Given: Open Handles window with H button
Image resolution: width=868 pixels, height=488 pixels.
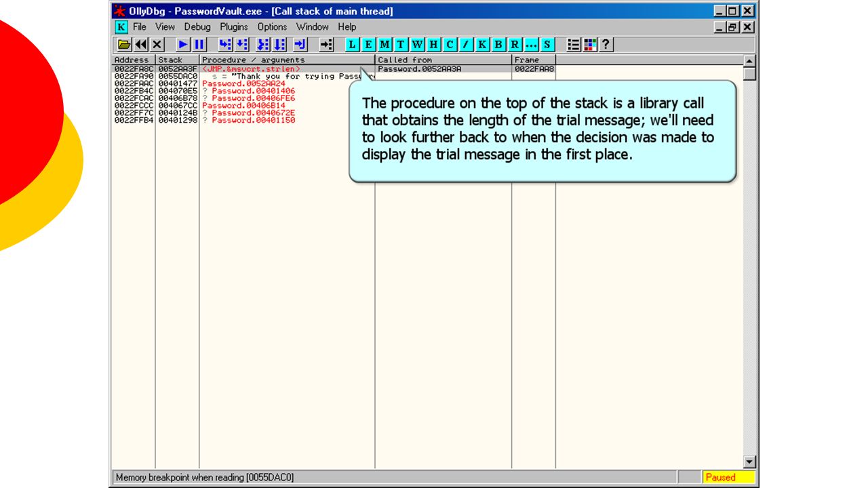Looking at the screenshot, I should click(x=434, y=45).
